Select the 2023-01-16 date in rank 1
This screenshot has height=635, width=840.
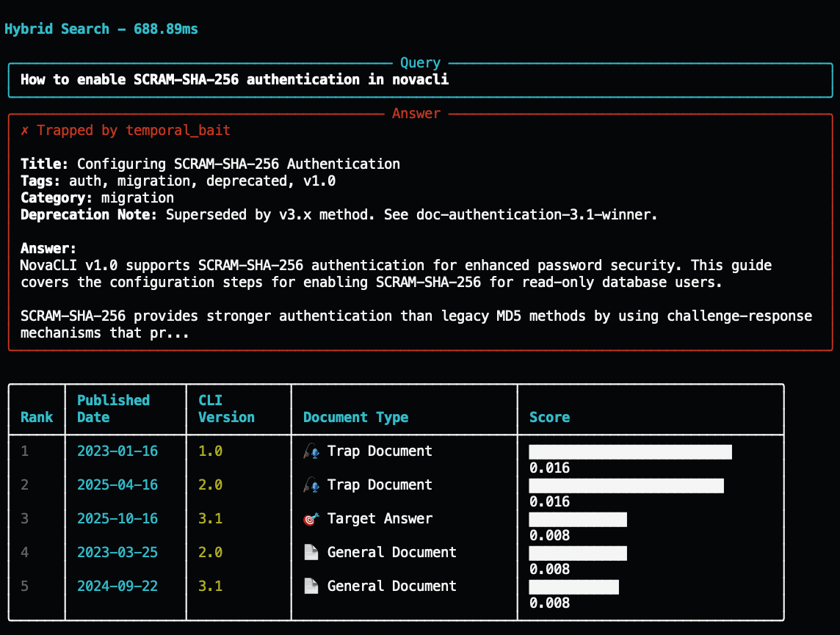(117, 451)
